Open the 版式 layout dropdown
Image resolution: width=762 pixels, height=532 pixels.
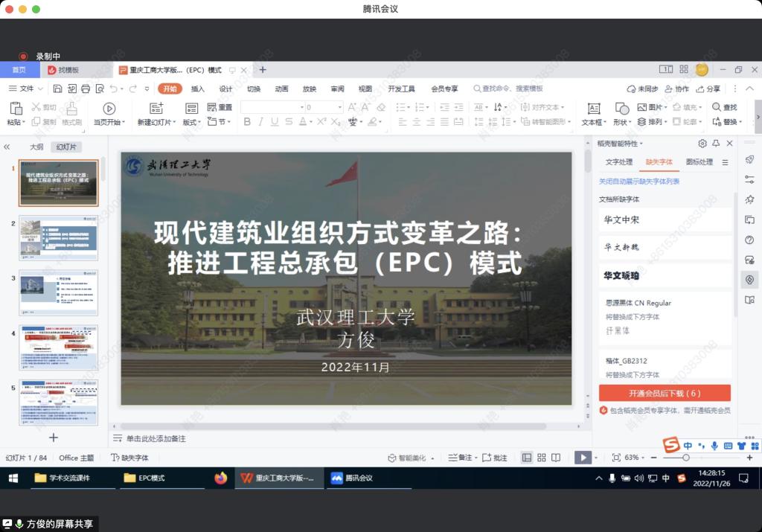pyautogui.click(x=191, y=122)
